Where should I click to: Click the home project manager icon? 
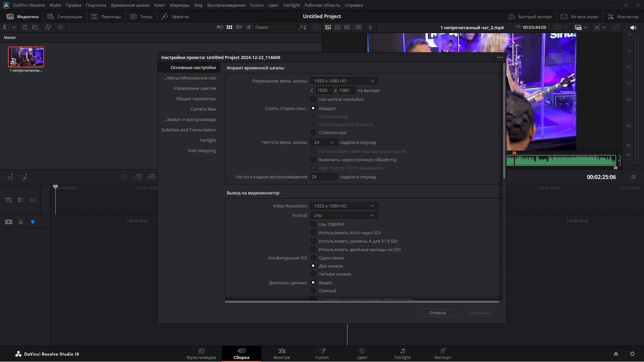coord(616,354)
